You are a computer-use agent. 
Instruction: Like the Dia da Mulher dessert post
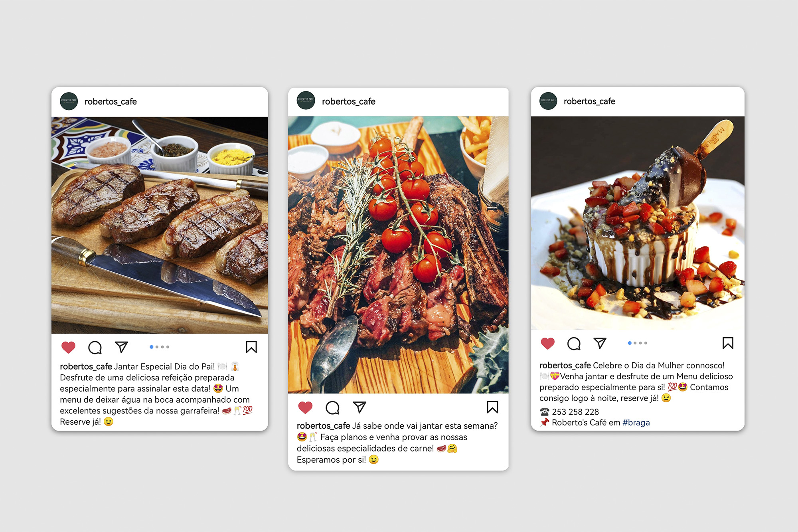(x=547, y=343)
